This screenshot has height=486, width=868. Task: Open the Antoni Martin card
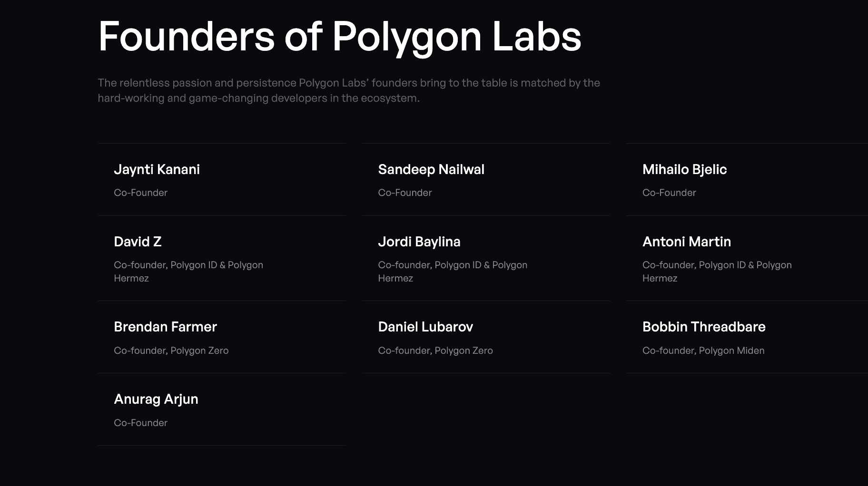click(x=747, y=258)
